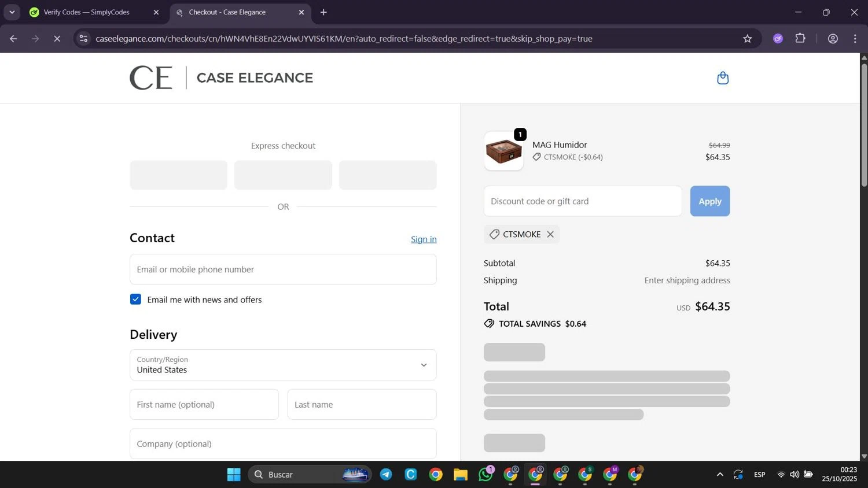
Task: Open Wi-Fi network settings in tray
Action: (x=781, y=475)
